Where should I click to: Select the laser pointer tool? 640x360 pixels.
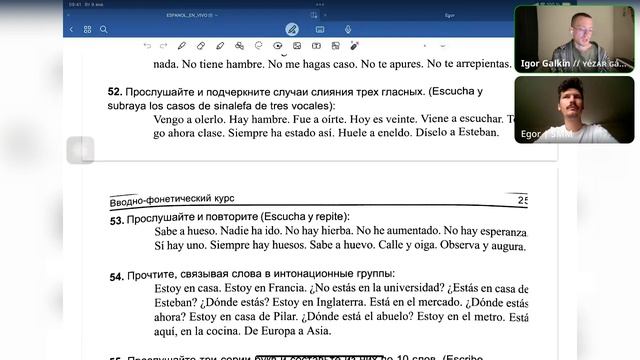[354, 46]
